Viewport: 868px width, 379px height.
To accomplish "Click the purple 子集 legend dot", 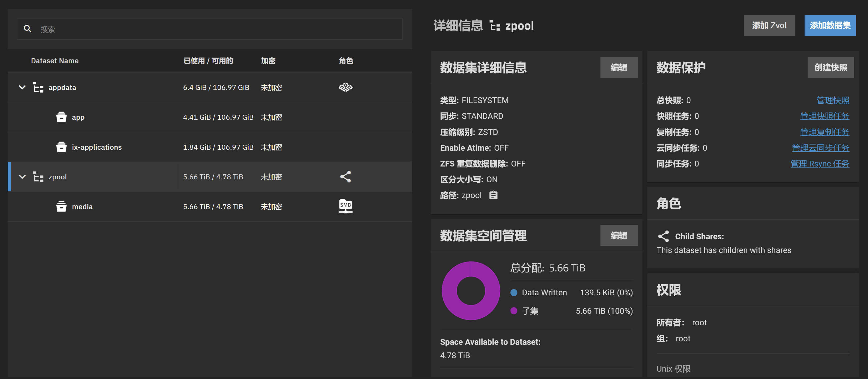I will click(x=514, y=311).
